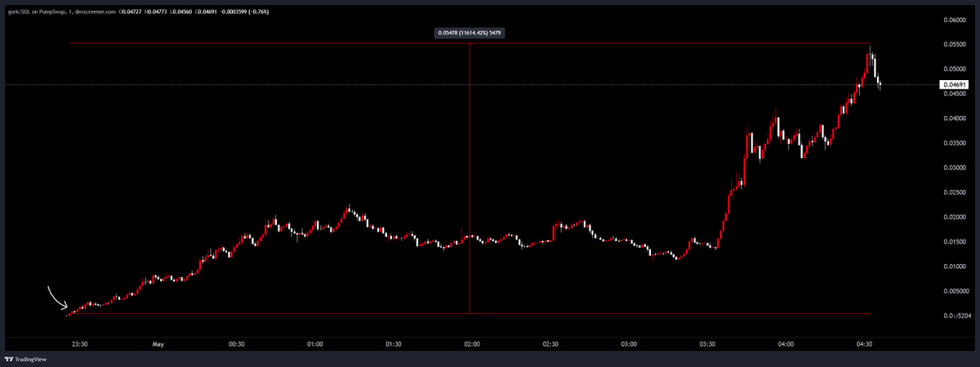Open the TradingView logo link
Screen dimensions: 980x367
(x=26, y=359)
